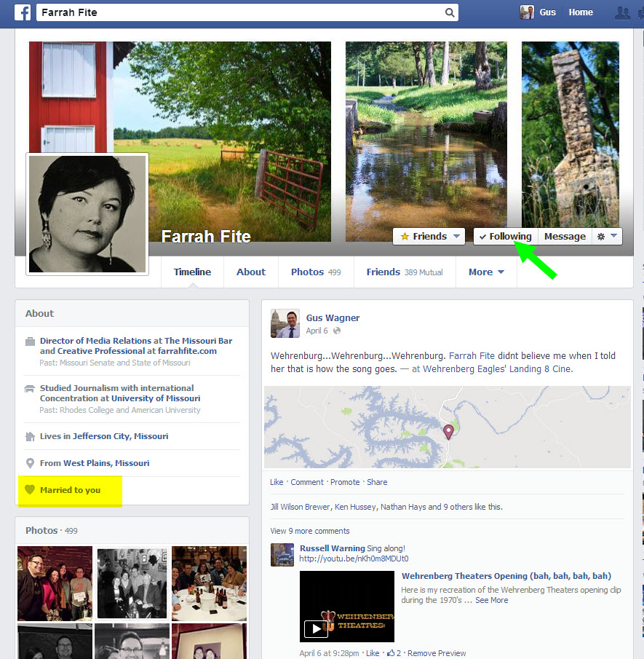Open View 9 more comments link
Screen dimensions: 644x659
[310, 531]
